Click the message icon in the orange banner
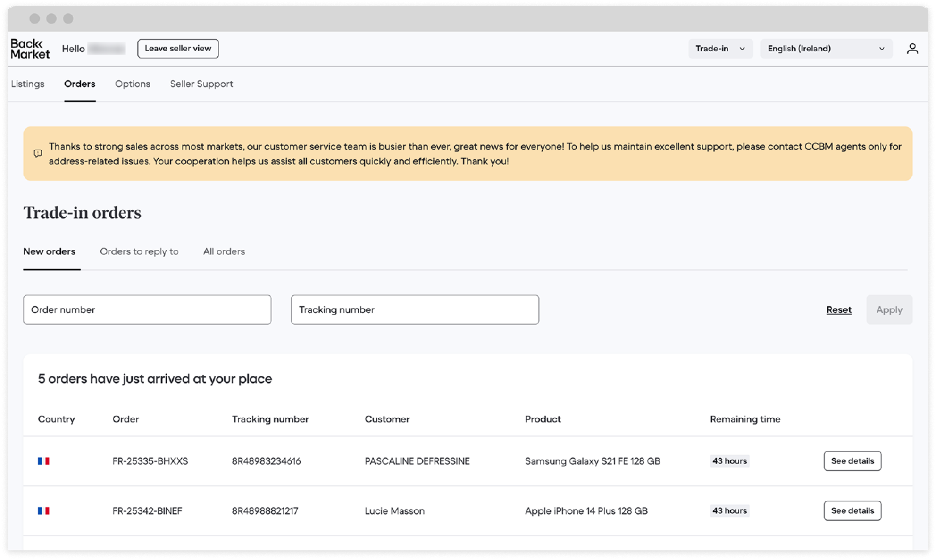The height and width of the screenshot is (560, 936). (x=38, y=153)
